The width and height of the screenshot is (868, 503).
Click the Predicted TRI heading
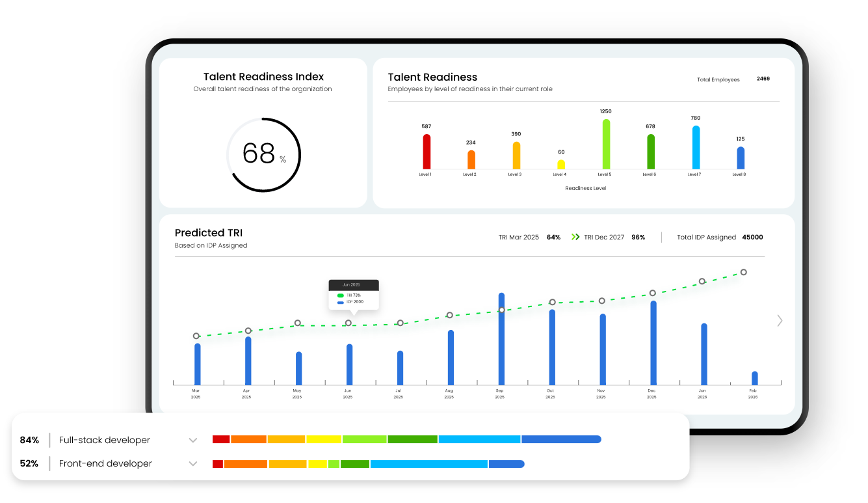pyautogui.click(x=209, y=233)
